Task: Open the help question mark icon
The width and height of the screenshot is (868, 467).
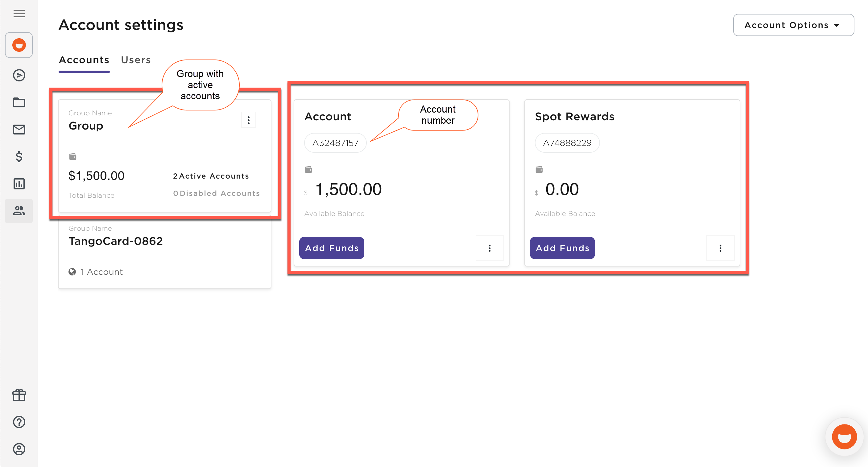Action: click(x=19, y=422)
